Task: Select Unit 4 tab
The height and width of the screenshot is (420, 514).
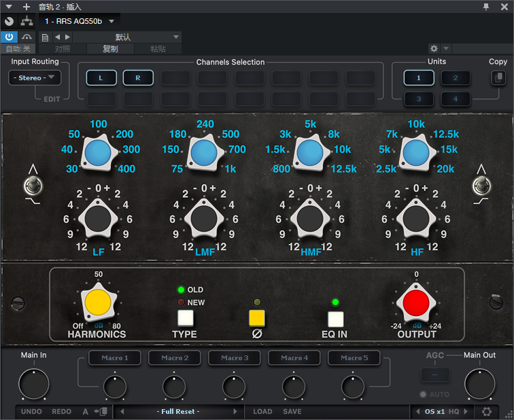Action: click(456, 99)
